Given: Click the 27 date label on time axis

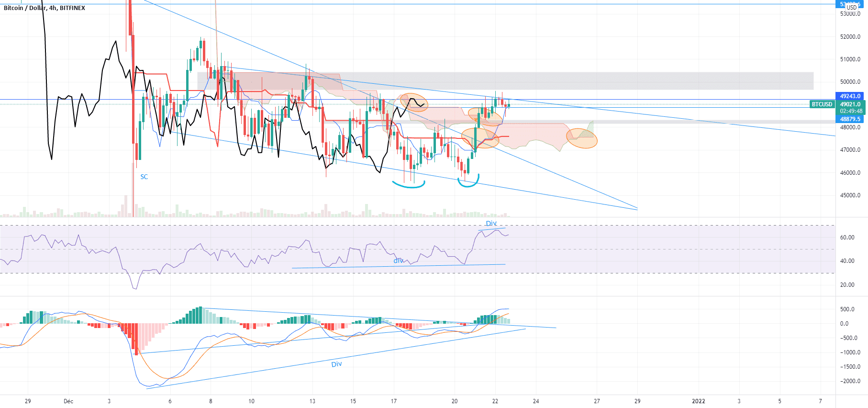Looking at the screenshot, I should click(597, 401).
